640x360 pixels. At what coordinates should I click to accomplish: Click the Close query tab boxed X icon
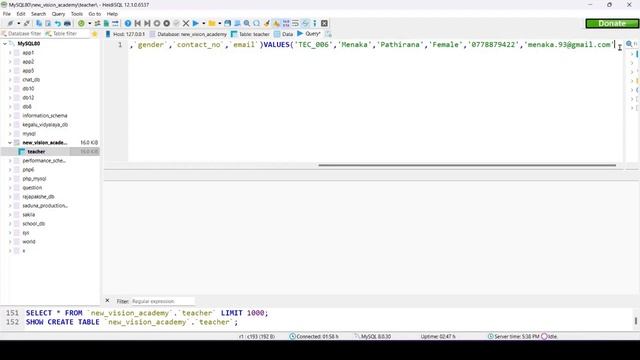[324, 23]
